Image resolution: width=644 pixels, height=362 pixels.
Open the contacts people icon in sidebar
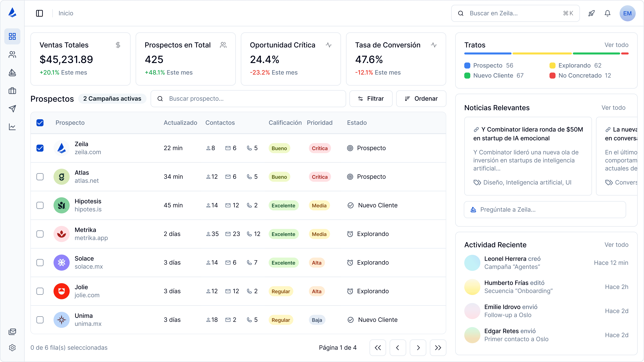12,54
